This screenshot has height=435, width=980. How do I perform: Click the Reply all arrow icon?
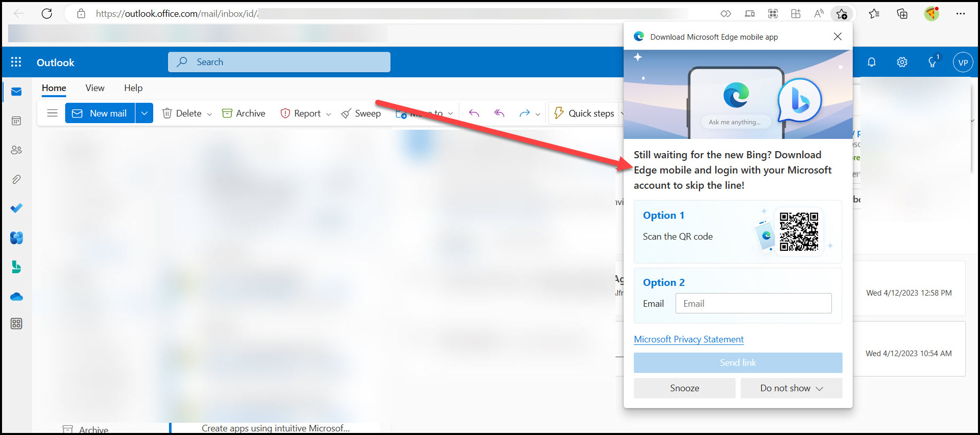coord(499,113)
